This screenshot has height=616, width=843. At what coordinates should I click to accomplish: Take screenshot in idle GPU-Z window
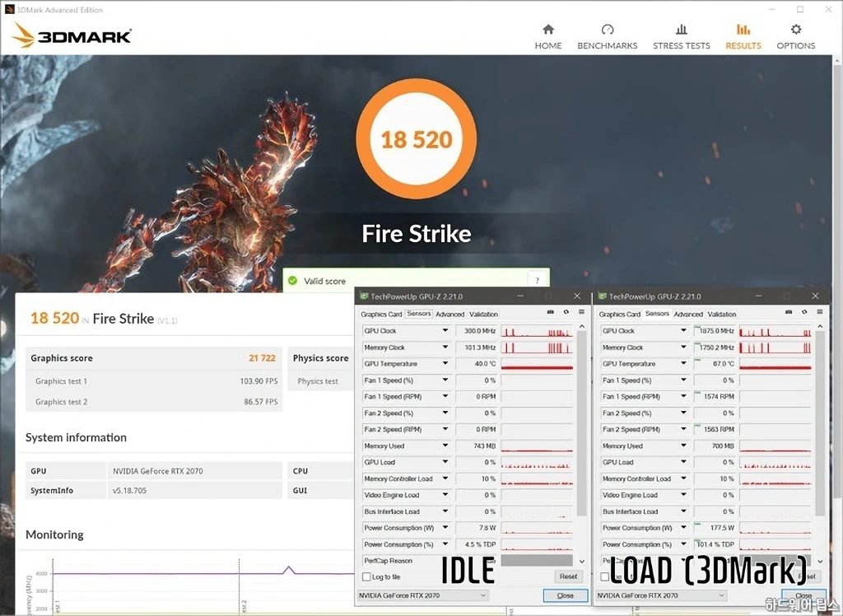(551, 312)
